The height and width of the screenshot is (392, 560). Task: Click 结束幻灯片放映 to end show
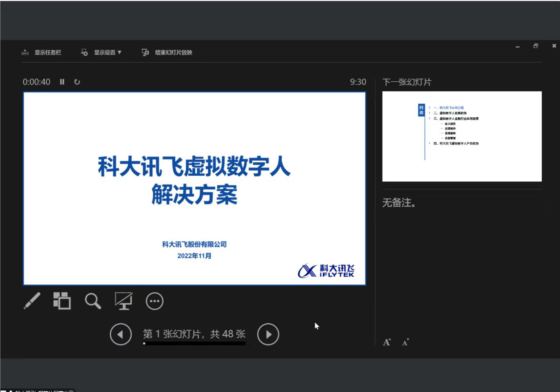[167, 52]
